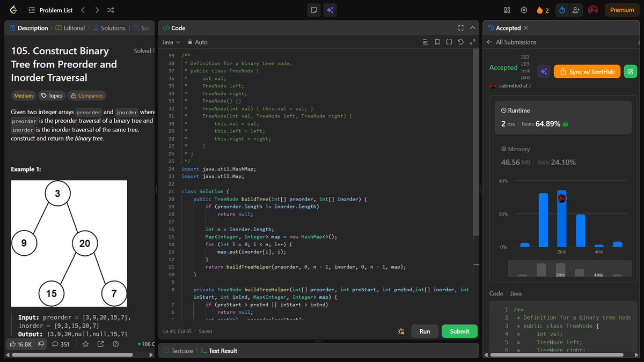Screen dimensions: 644x362
Task: Switch to the Solutions tab
Action: (x=109, y=28)
